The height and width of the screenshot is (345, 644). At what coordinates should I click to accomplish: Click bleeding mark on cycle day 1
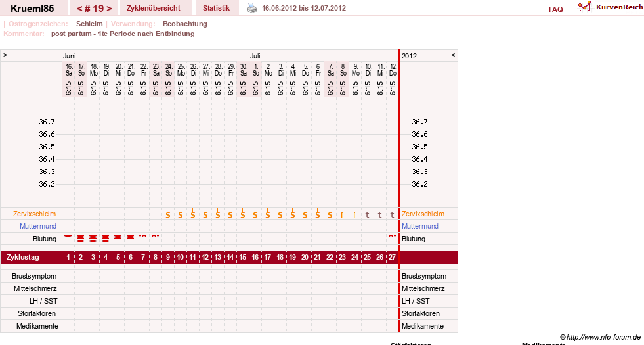tap(68, 236)
